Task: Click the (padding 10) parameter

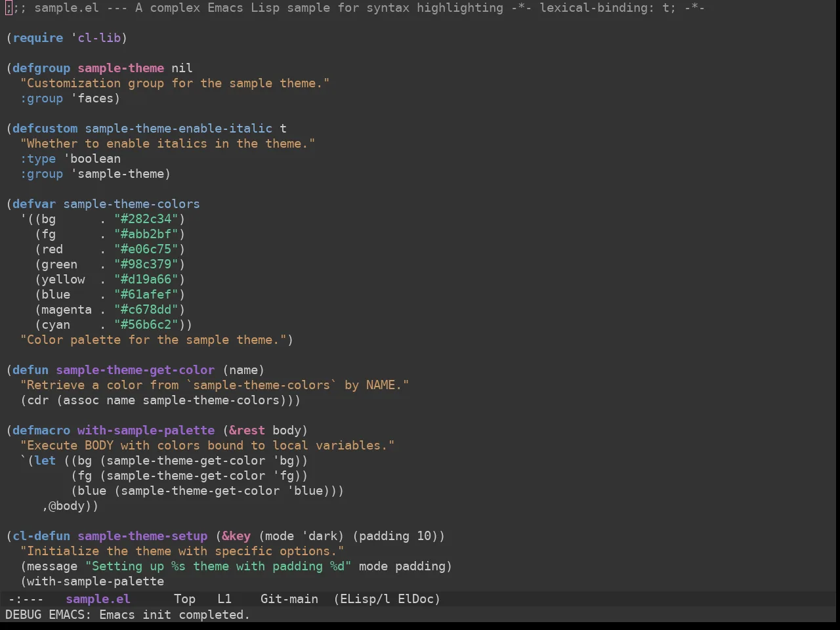Action: [x=396, y=536]
